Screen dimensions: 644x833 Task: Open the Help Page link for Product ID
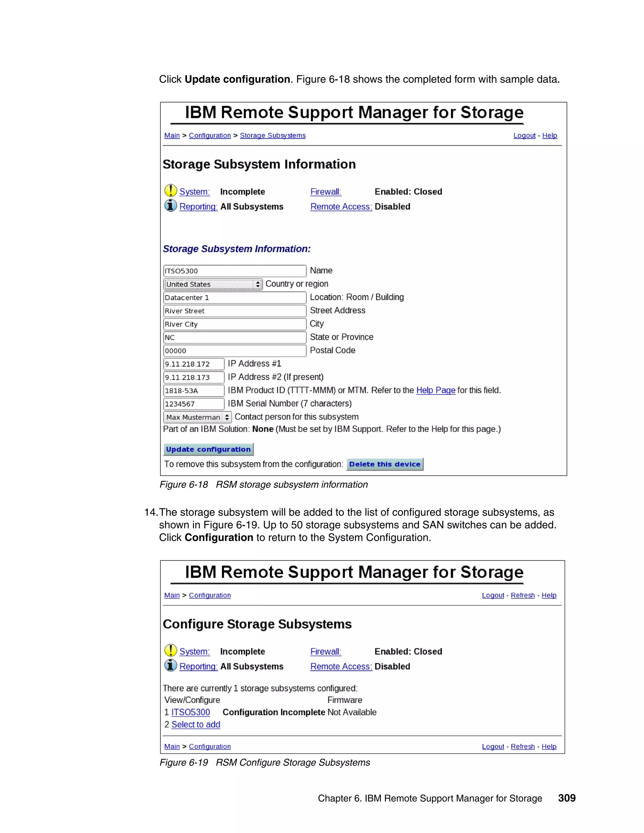[x=436, y=390]
